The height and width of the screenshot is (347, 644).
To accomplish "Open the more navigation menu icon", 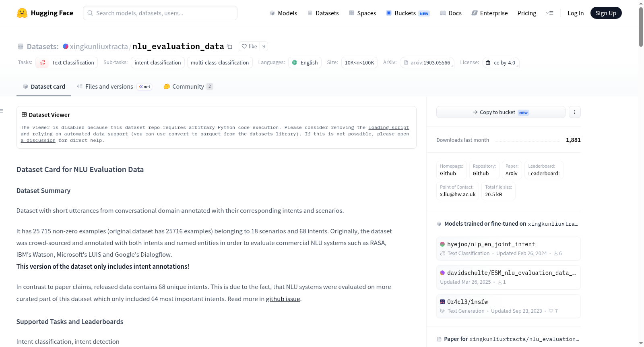I will coord(549,13).
